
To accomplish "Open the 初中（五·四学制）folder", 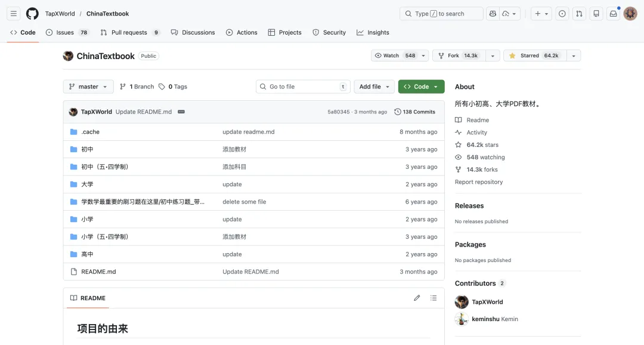I will coord(105,167).
